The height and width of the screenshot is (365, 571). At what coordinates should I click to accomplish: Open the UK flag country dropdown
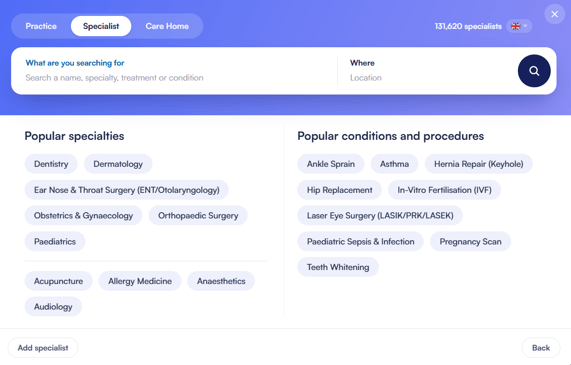click(x=519, y=26)
